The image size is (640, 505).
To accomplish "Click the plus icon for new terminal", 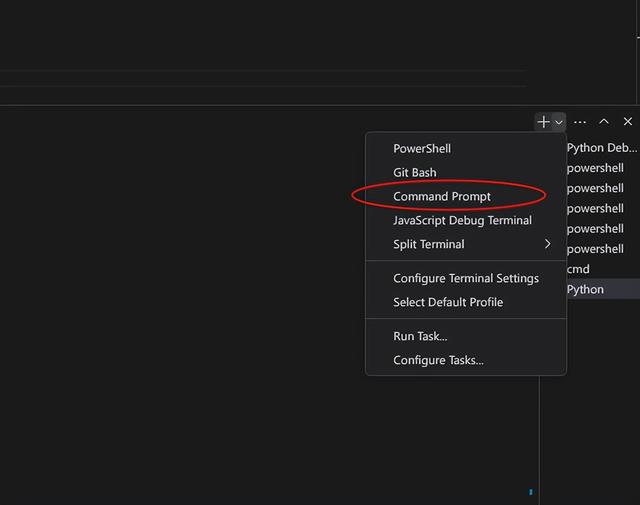I will (x=543, y=121).
